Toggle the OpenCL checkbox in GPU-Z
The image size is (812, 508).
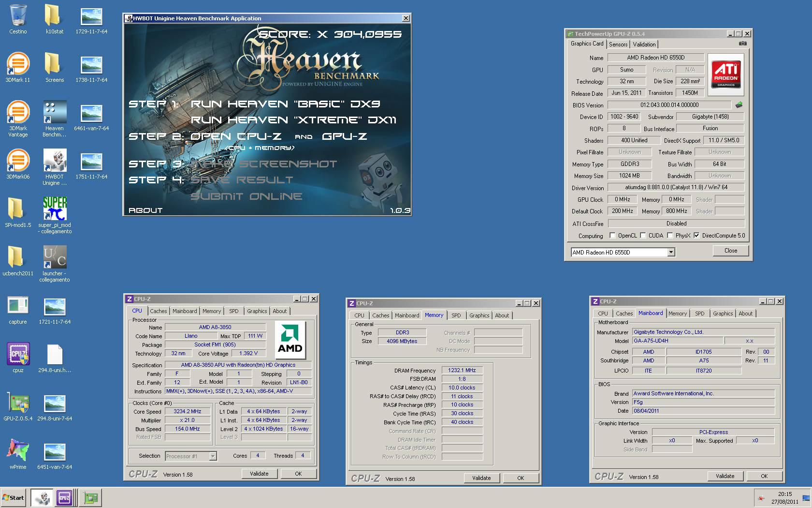coord(613,236)
